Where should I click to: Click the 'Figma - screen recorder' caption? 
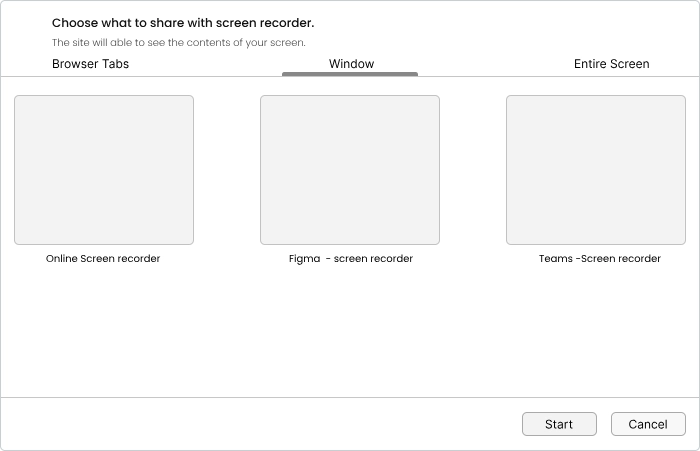[x=350, y=259]
